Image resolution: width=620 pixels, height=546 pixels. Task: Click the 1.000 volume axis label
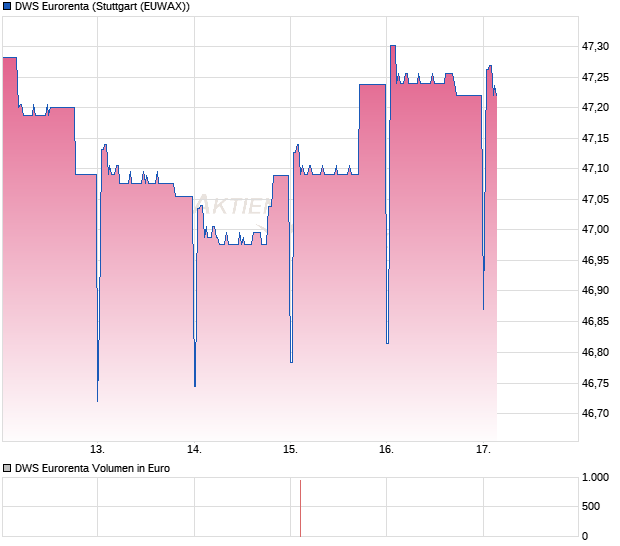tap(595, 478)
